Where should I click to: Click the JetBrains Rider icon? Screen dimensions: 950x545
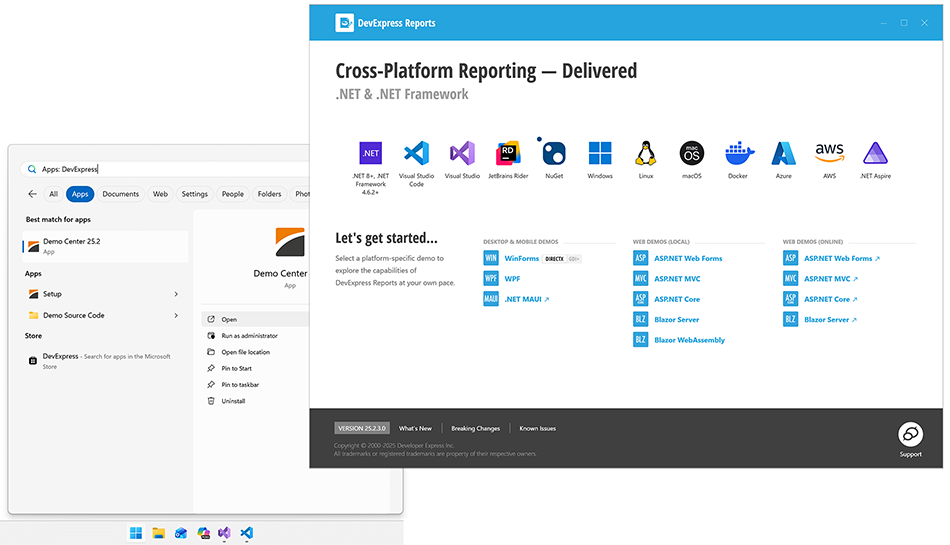point(508,153)
